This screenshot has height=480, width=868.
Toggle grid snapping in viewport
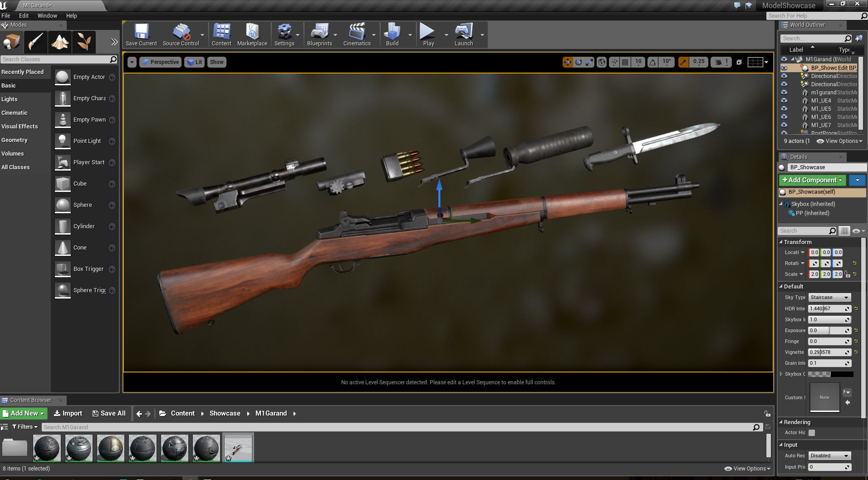tap(625, 62)
